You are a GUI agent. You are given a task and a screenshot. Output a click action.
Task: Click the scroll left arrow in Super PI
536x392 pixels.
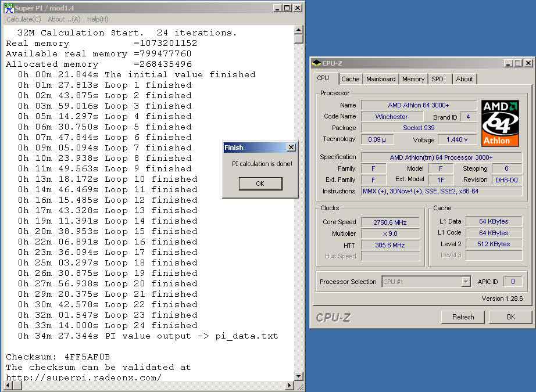point(8,386)
